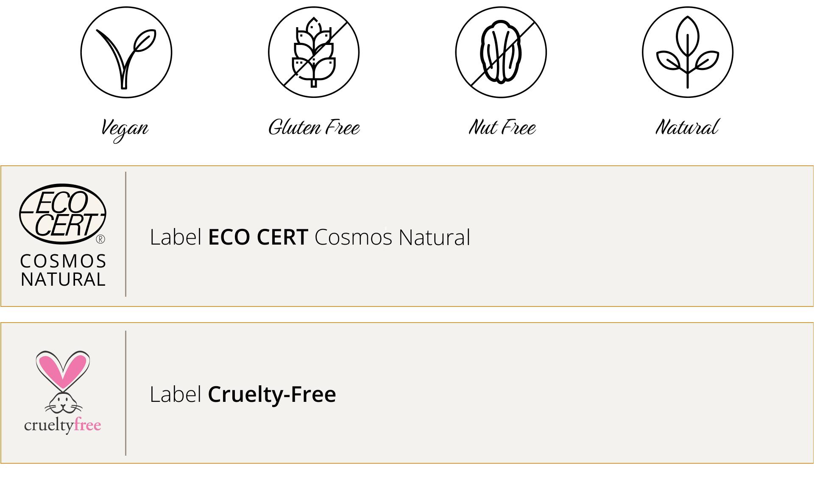
Task: Click the crueltyfree wordmark under bunny
Action: click(63, 425)
